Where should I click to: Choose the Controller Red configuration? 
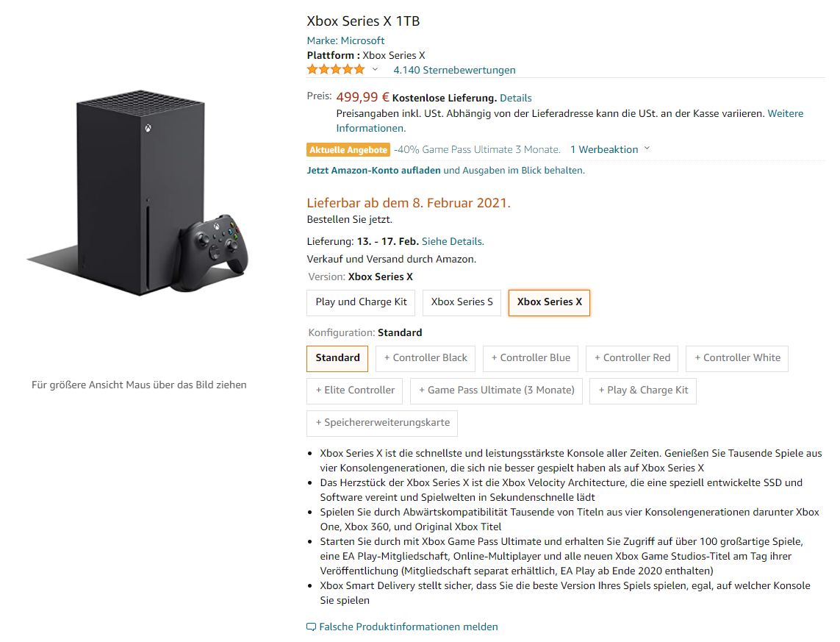632,358
